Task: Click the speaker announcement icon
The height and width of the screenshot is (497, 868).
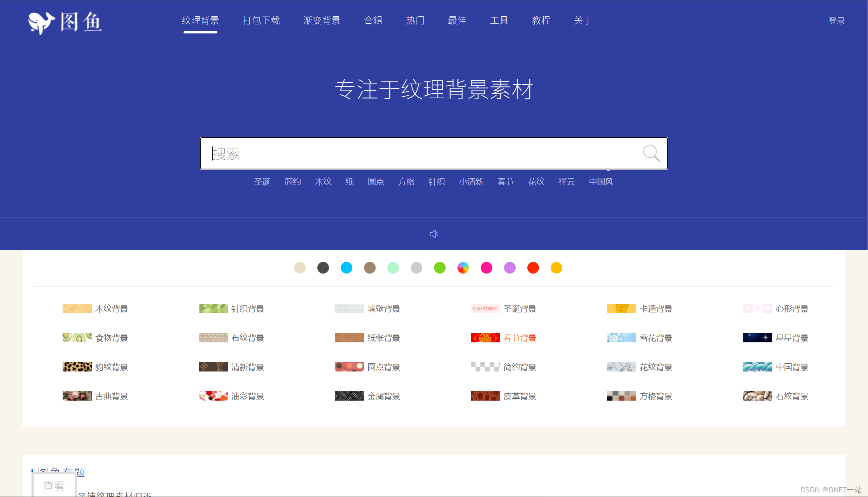Action: 434,234
